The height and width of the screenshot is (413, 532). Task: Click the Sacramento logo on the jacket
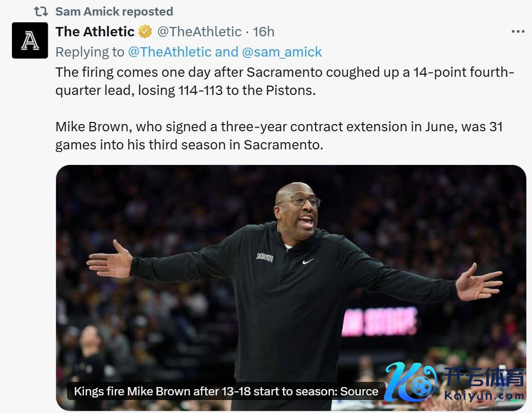click(x=264, y=257)
